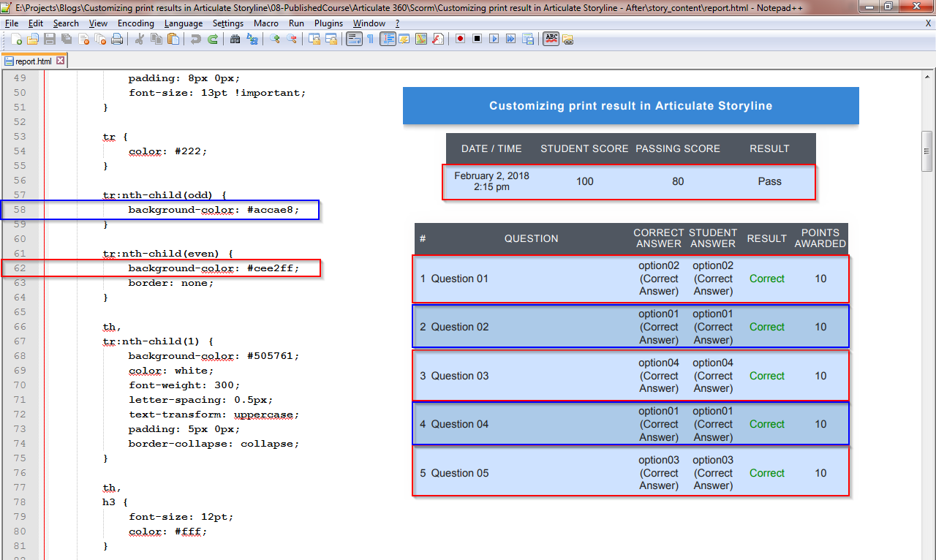This screenshot has width=936, height=560.
Task: Click the code text 'background-color: #cee2ff;'
Action: [214, 268]
